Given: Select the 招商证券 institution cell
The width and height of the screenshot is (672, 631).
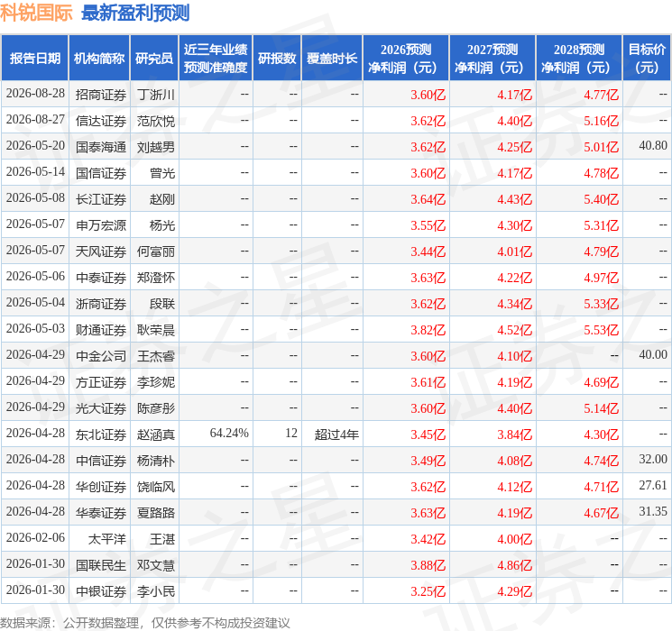Looking at the screenshot, I should (101, 95).
